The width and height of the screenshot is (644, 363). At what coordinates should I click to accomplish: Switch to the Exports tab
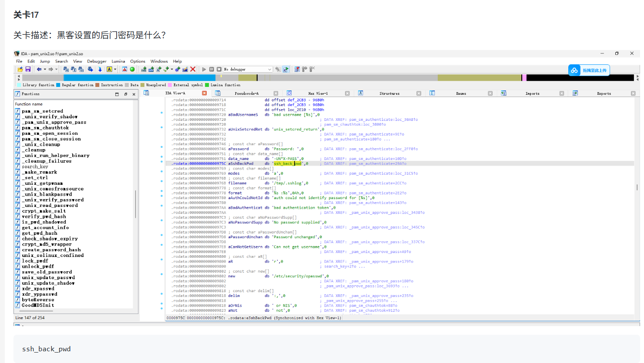click(604, 93)
